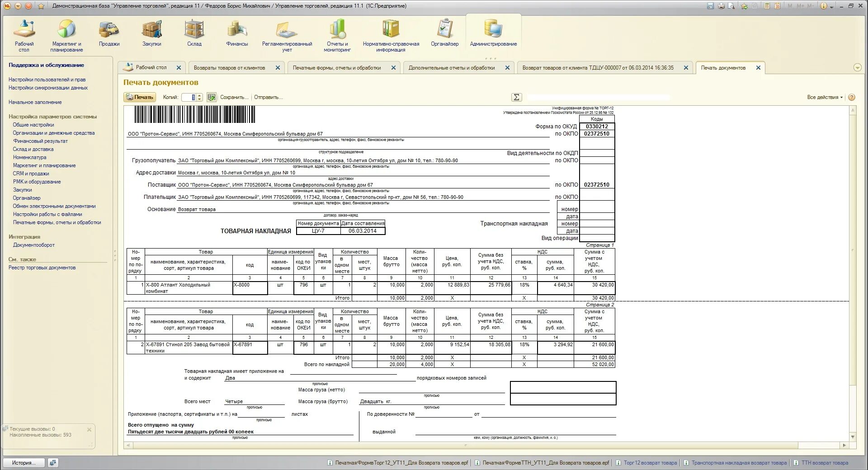Click the edit mode toggle icon beside copies
Viewport: 868px width, 470px height.
coord(211,97)
